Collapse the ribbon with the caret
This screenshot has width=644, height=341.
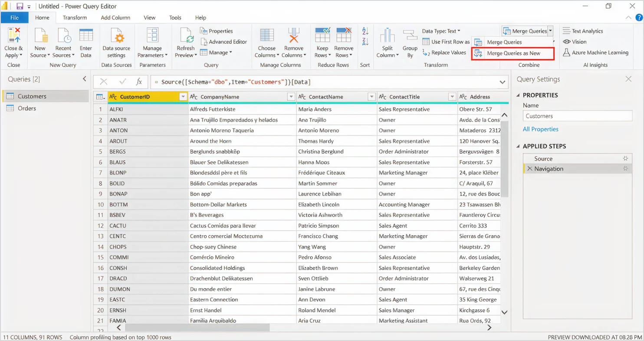pyautogui.click(x=628, y=18)
